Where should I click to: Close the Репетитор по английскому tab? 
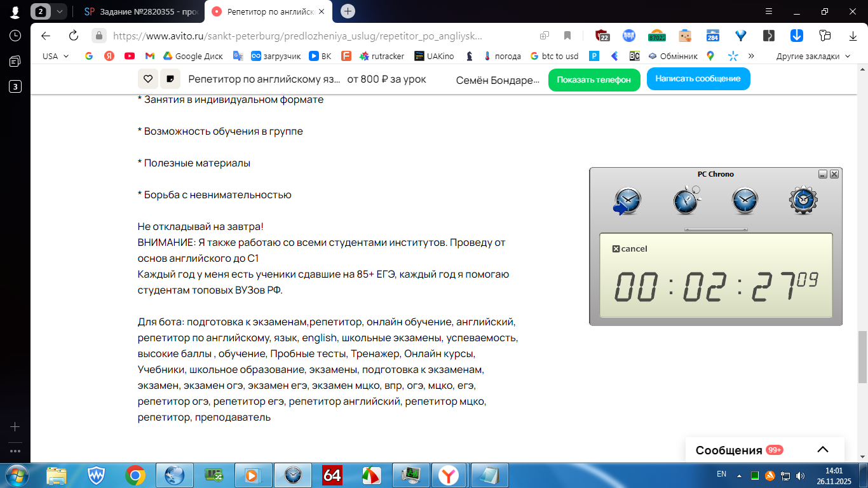(x=323, y=11)
